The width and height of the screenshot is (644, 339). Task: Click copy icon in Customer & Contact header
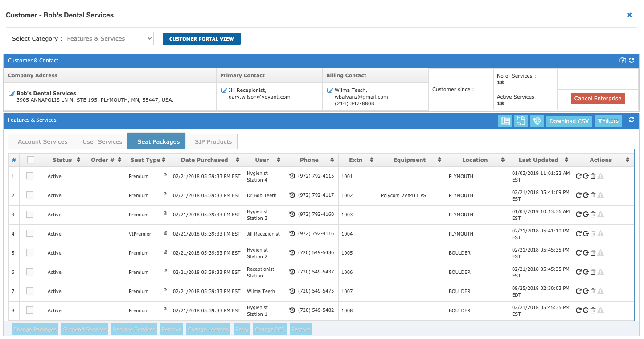[623, 61]
